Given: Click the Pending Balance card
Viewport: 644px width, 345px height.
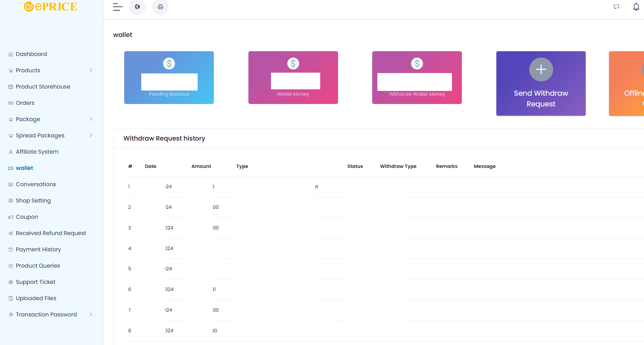Looking at the screenshot, I should coord(169,77).
